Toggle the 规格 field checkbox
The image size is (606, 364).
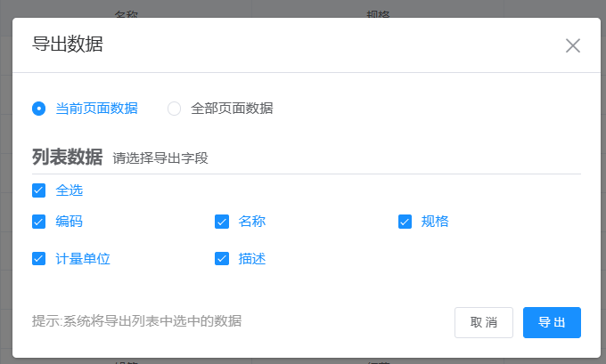pos(405,222)
